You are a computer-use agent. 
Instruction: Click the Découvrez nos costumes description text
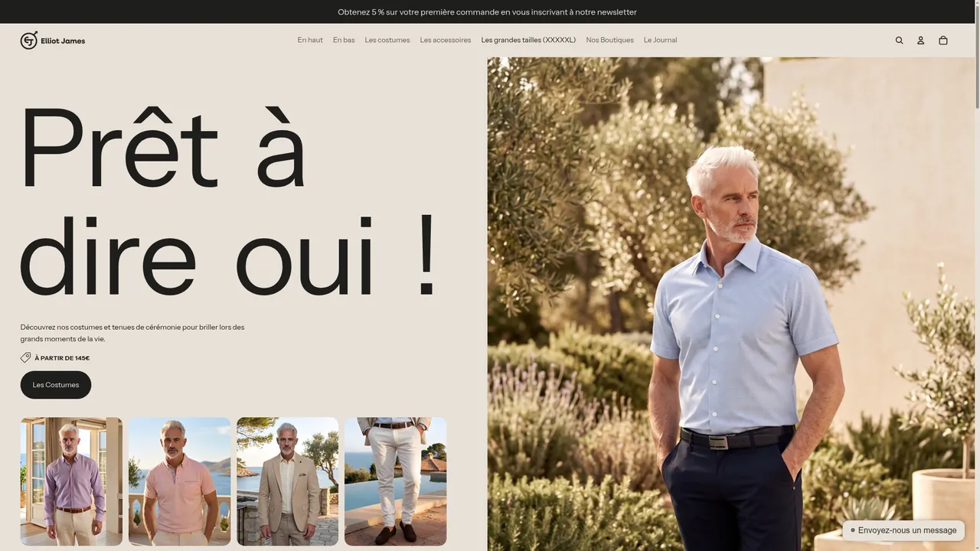coord(132,333)
